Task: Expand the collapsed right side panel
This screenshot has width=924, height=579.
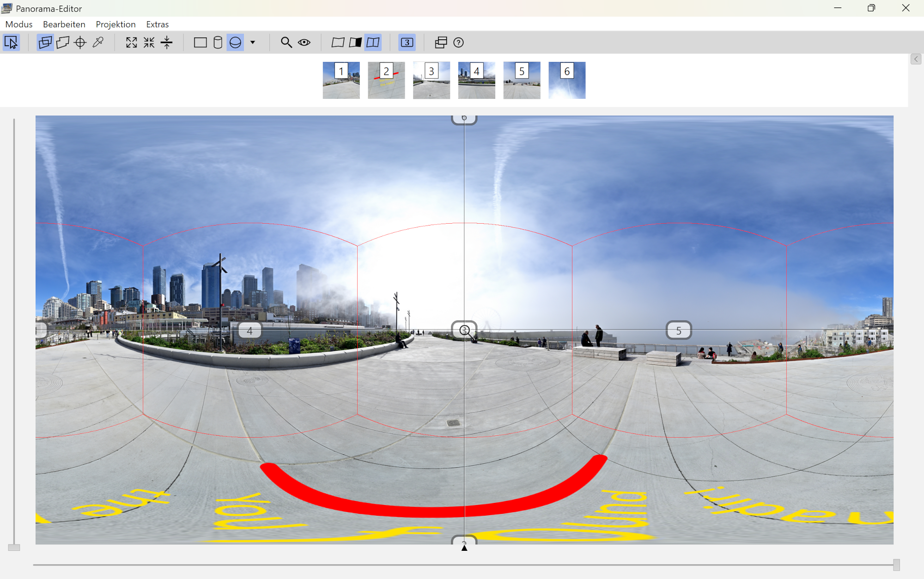Action: tap(916, 59)
